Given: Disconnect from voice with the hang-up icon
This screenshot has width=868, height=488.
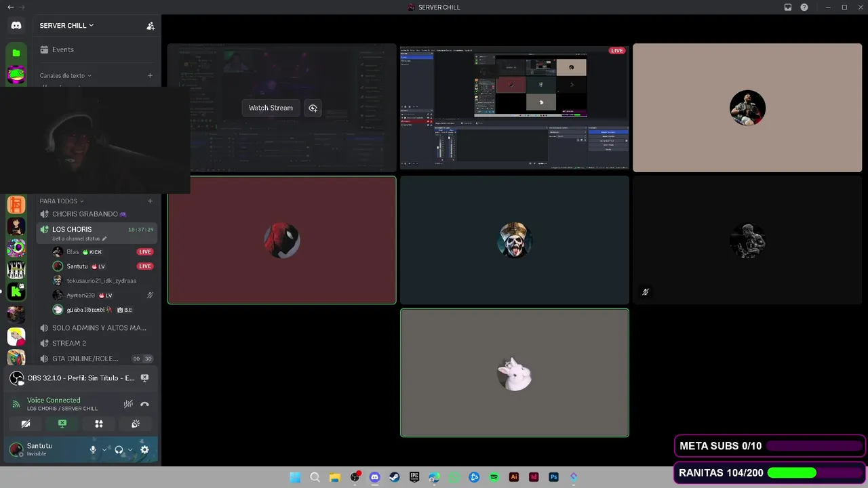Looking at the screenshot, I should pos(144,404).
